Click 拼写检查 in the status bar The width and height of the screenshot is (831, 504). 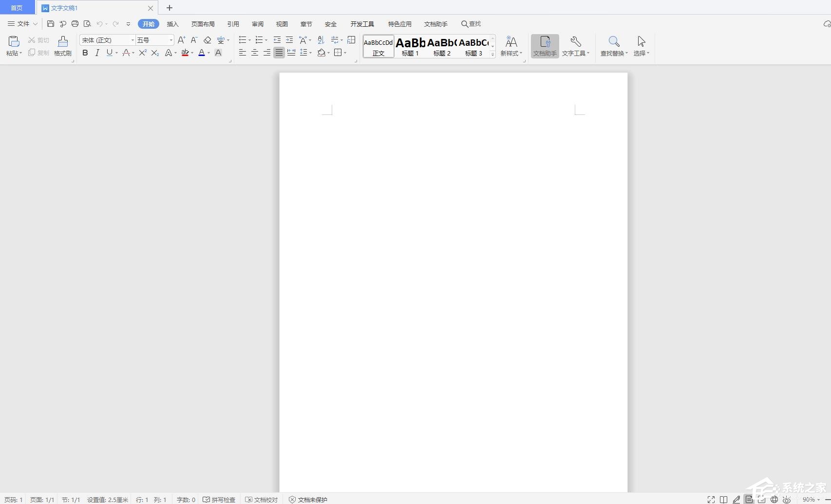[x=219, y=500]
